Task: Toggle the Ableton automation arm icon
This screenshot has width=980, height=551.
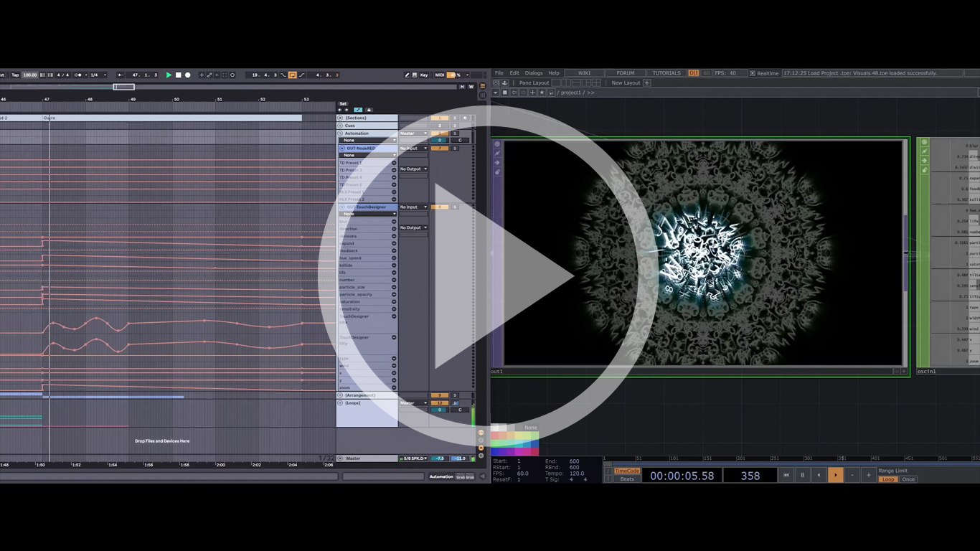Action: (209, 75)
